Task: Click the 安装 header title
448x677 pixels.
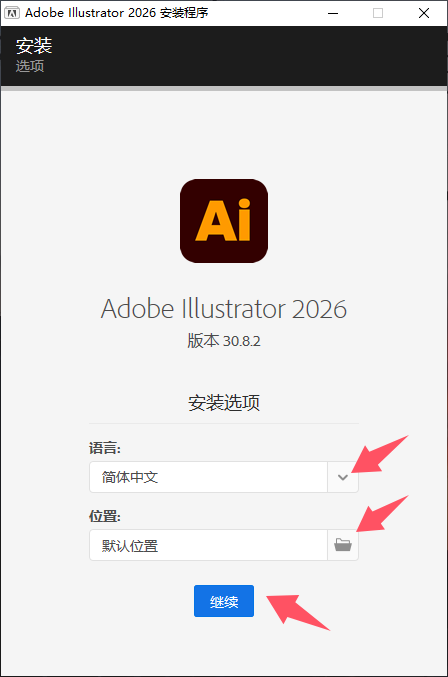Action: point(34,46)
